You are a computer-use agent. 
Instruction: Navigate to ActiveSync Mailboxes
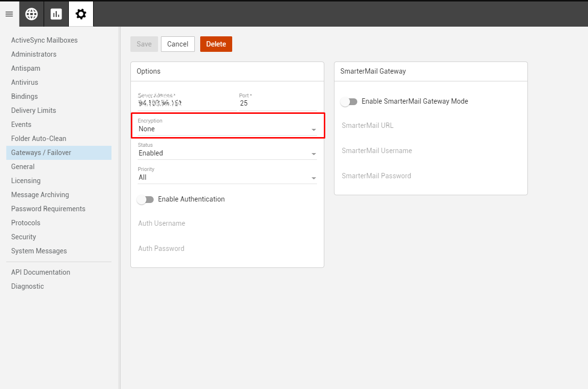(x=44, y=40)
